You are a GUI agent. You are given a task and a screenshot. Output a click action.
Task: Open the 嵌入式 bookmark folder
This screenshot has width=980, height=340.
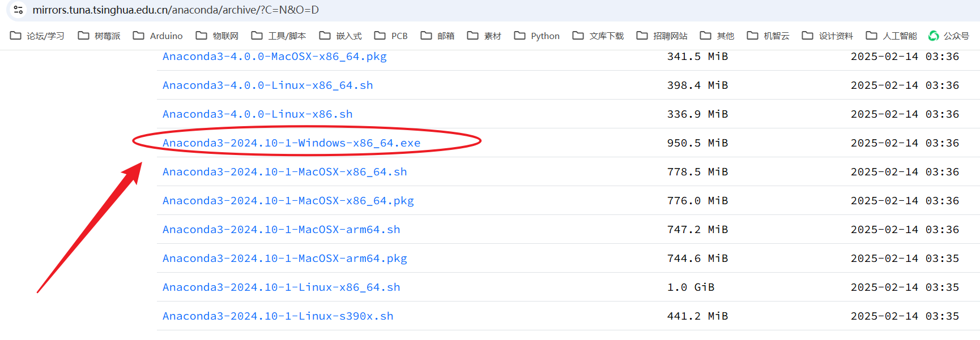(340, 36)
